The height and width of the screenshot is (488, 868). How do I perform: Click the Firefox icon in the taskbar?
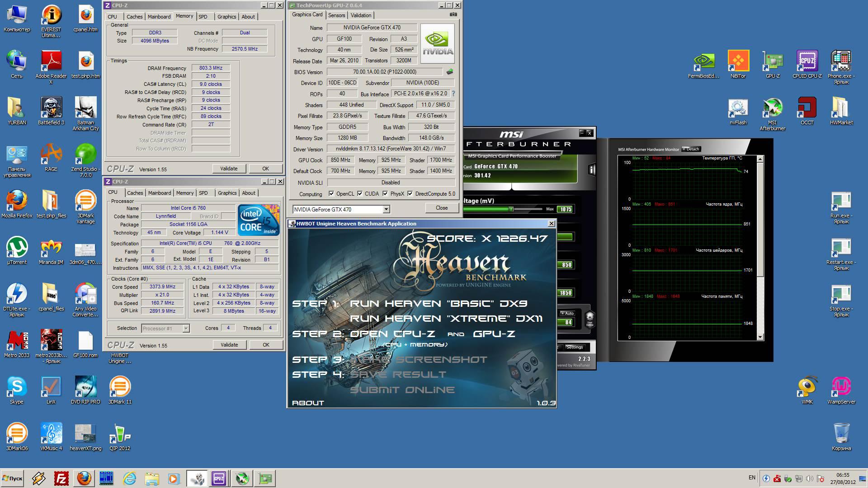(84, 479)
